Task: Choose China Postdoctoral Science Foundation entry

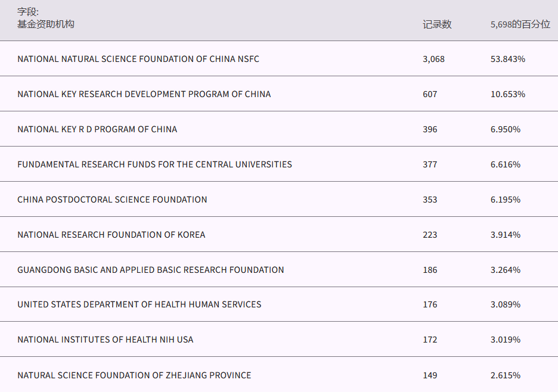Action: (x=112, y=200)
